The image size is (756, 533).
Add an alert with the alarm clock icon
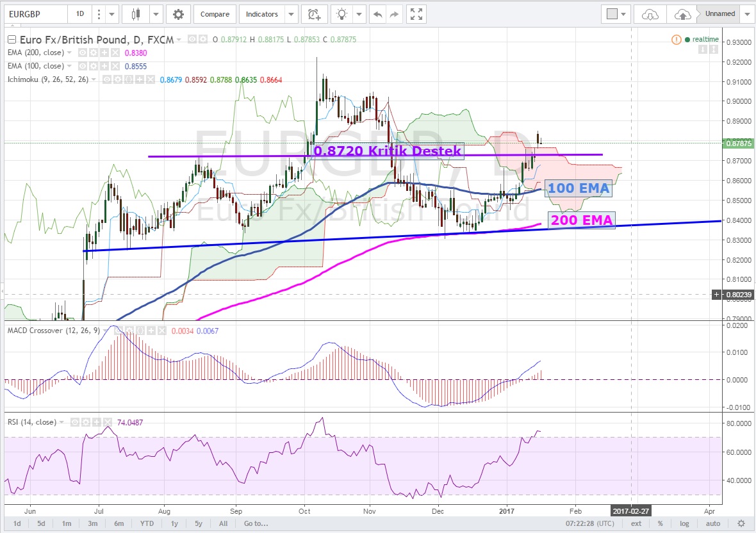[x=314, y=14]
